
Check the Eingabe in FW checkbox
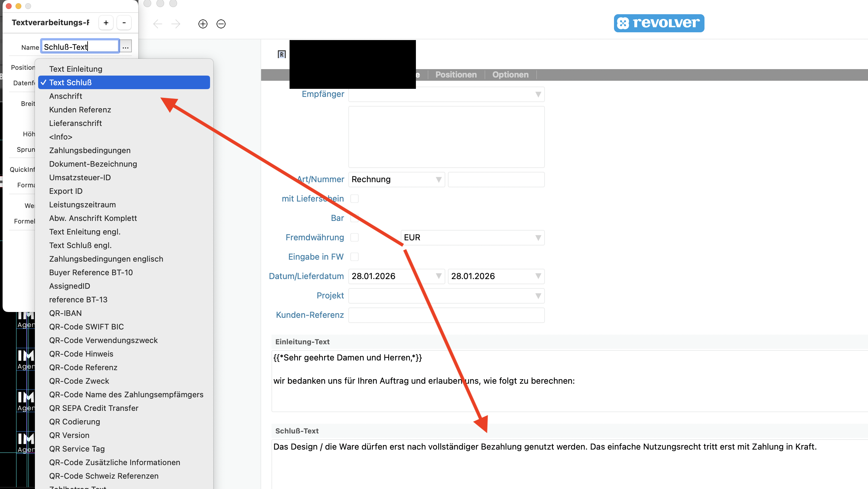click(x=354, y=257)
